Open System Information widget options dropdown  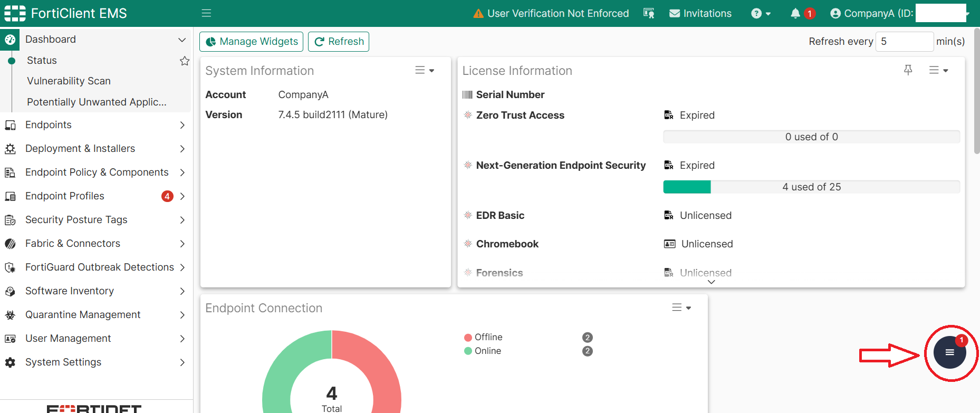[x=424, y=70]
